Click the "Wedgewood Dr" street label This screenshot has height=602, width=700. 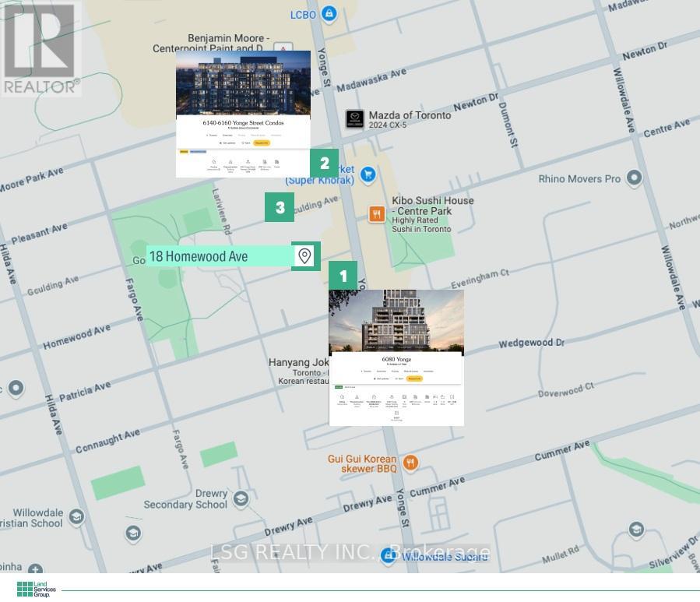coord(531,343)
